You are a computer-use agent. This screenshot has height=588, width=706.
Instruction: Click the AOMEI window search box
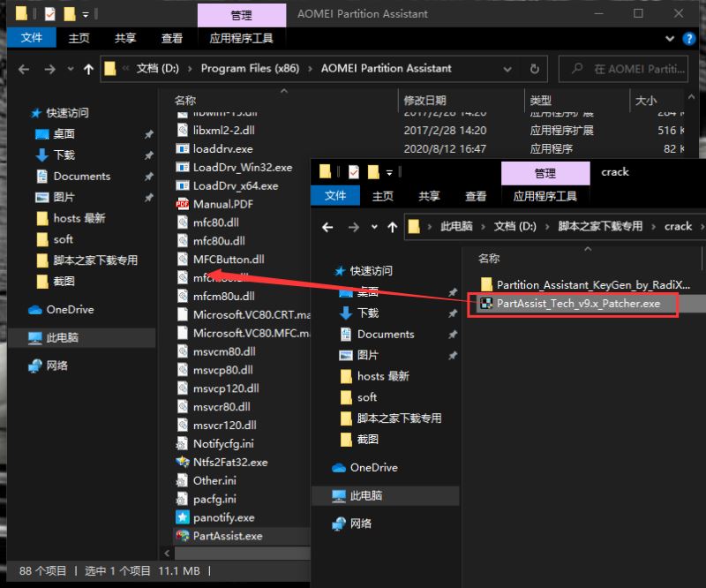click(x=624, y=69)
